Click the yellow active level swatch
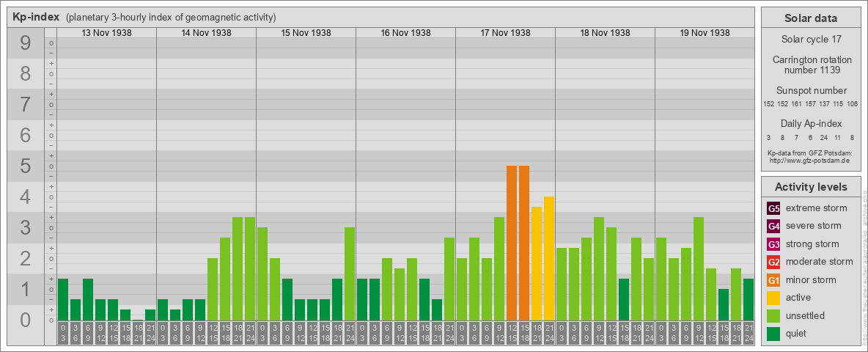 click(x=773, y=298)
